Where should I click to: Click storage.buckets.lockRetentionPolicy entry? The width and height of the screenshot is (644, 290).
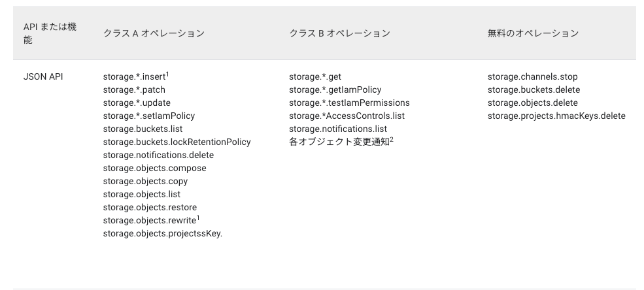177,142
